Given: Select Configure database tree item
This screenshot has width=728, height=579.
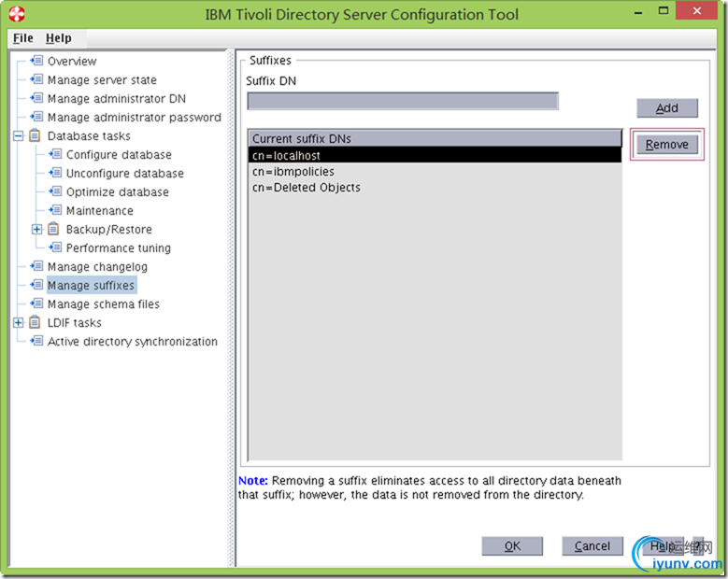Looking at the screenshot, I should tap(119, 154).
